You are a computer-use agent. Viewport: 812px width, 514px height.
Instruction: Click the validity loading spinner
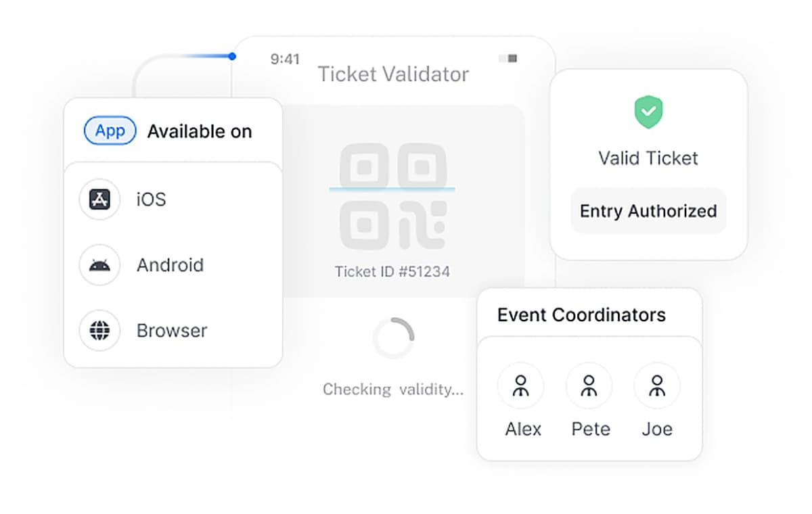393,338
